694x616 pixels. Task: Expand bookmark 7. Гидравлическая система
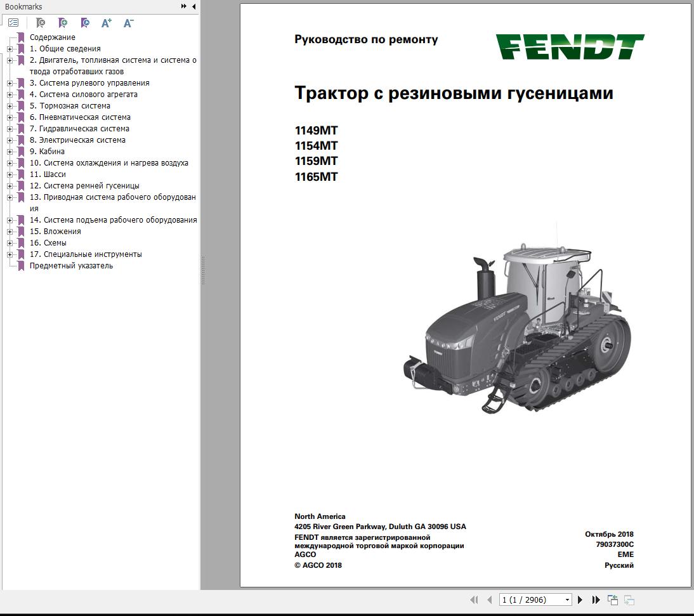[x=10, y=129]
